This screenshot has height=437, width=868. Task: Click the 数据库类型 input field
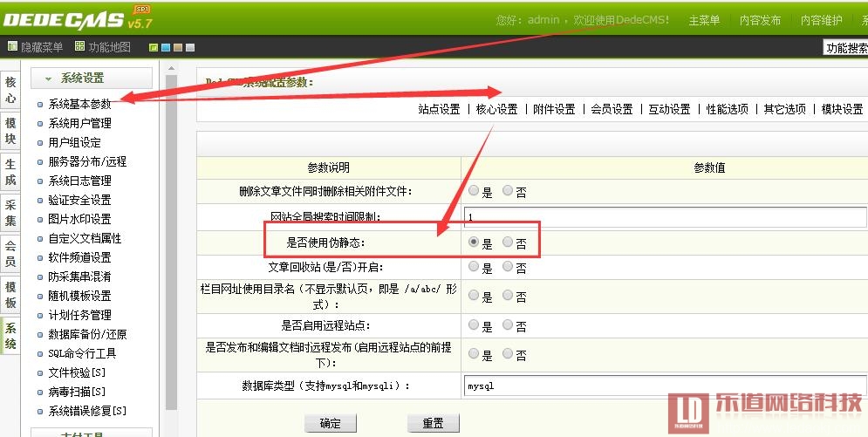pyautogui.click(x=666, y=386)
